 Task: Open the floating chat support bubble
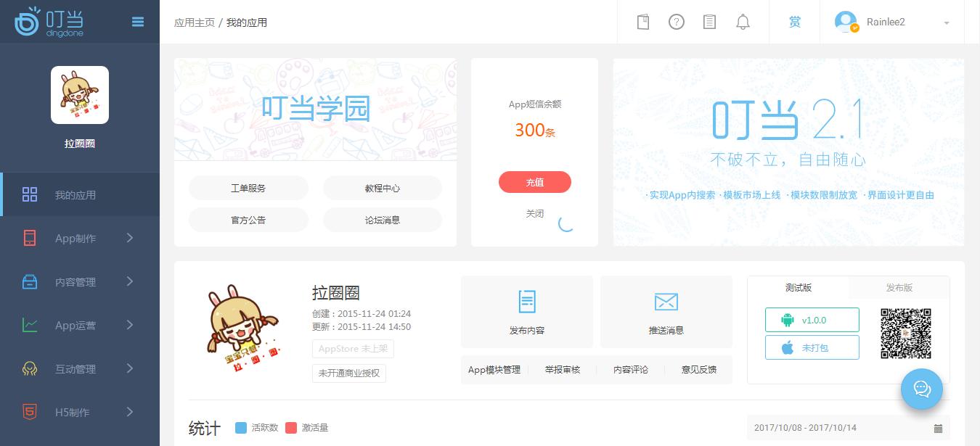pos(922,389)
